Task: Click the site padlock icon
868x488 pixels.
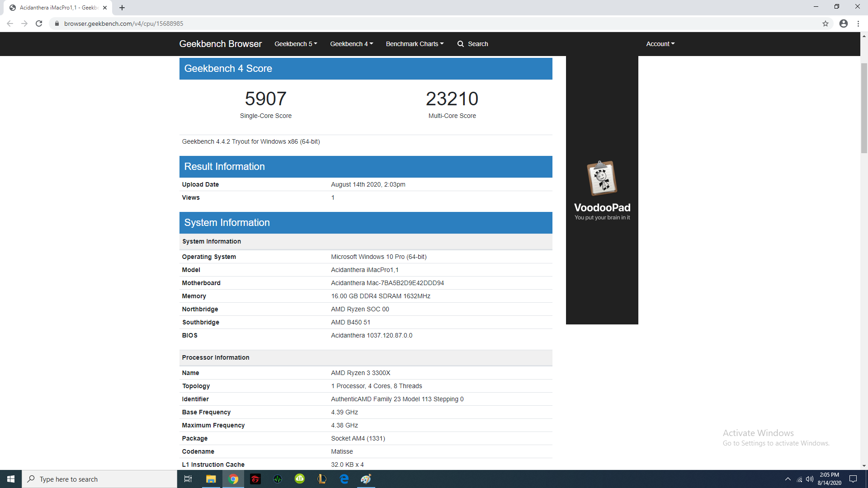Action: pyautogui.click(x=57, y=23)
